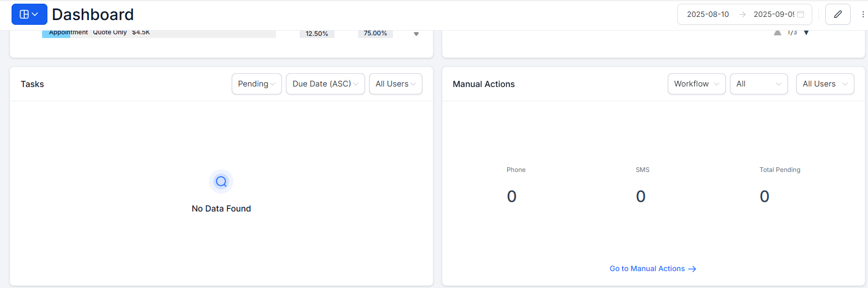Click the No Data Found search icon

click(221, 181)
